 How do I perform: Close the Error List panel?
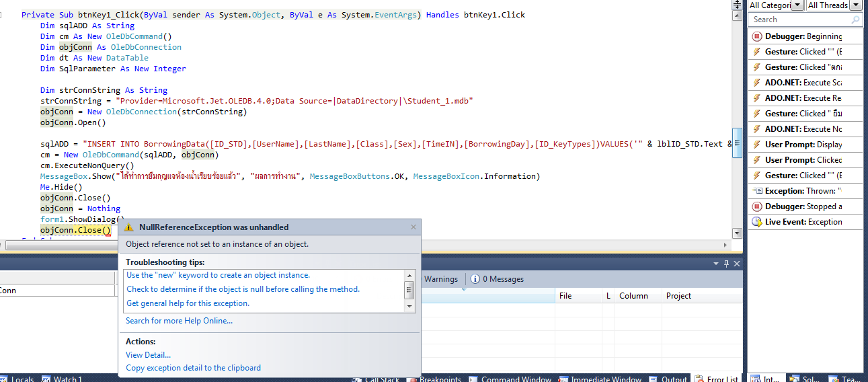click(737, 264)
